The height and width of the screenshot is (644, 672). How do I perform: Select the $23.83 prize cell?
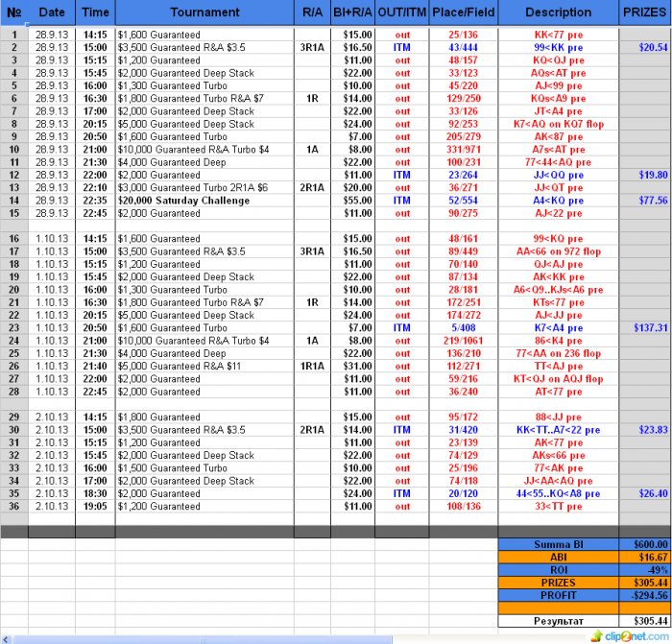coord(645,430)
